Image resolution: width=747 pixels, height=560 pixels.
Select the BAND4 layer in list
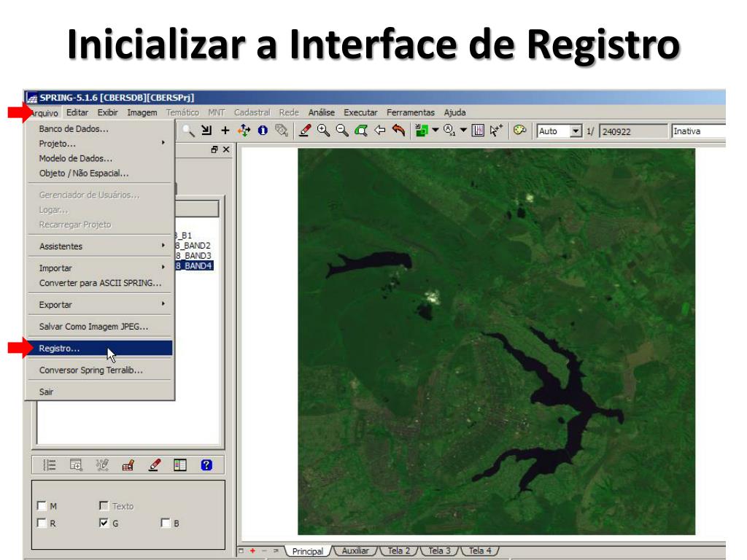pos(194,265)
